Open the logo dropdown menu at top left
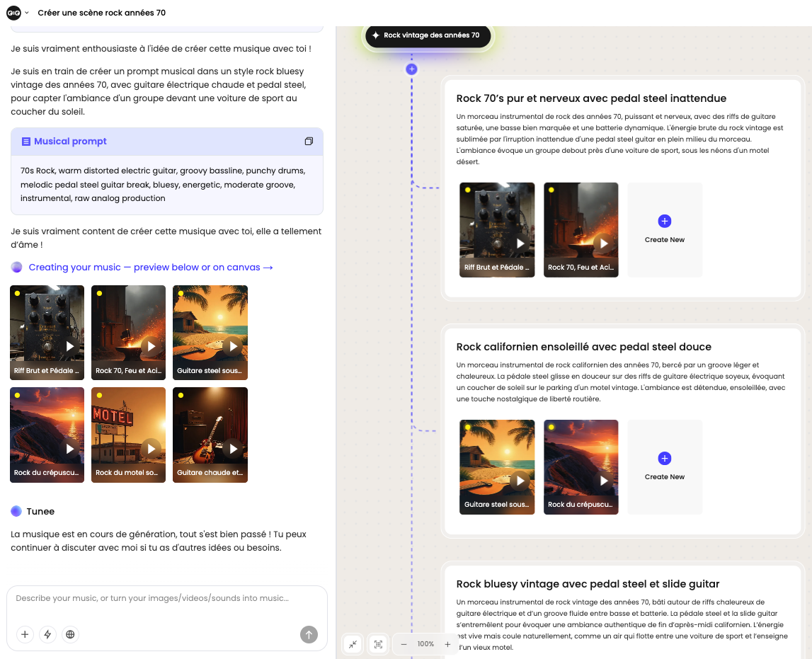Viewport: 812px width, 659px height. pyautogui.click(x=18, y=13)
